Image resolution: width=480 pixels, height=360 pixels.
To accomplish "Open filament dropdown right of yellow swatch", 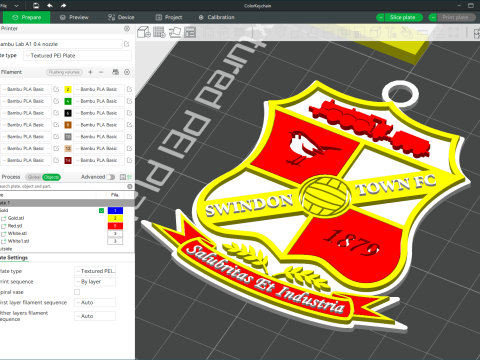I will (99, 89).
